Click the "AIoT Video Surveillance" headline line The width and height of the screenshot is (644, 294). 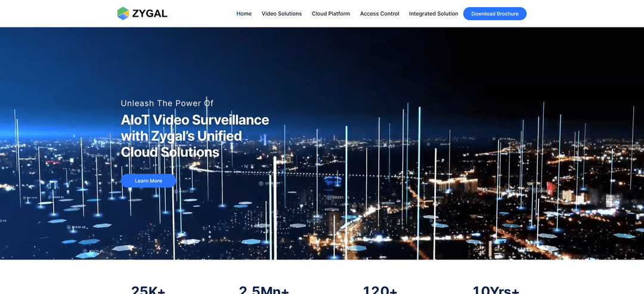coord(195,120)
